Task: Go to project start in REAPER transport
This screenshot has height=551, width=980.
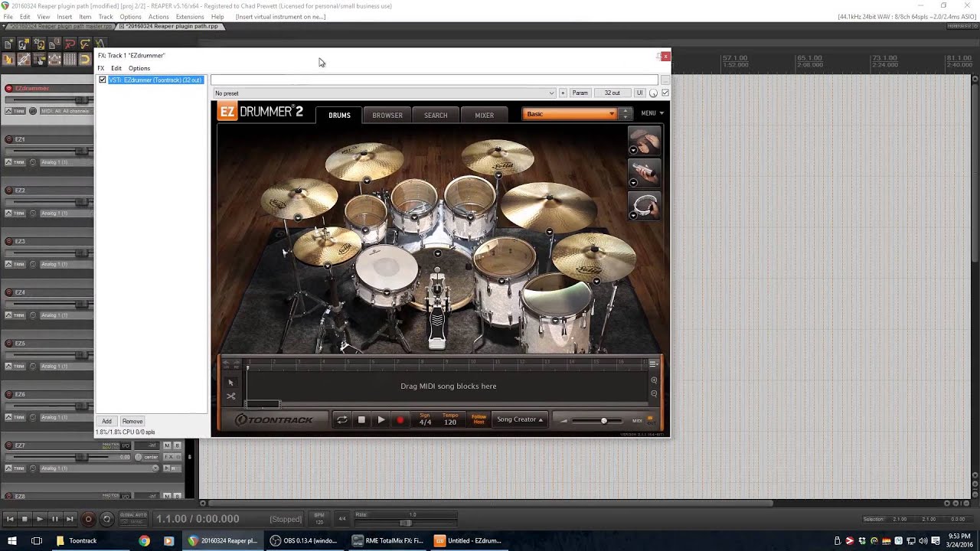Action: (9, 519)
